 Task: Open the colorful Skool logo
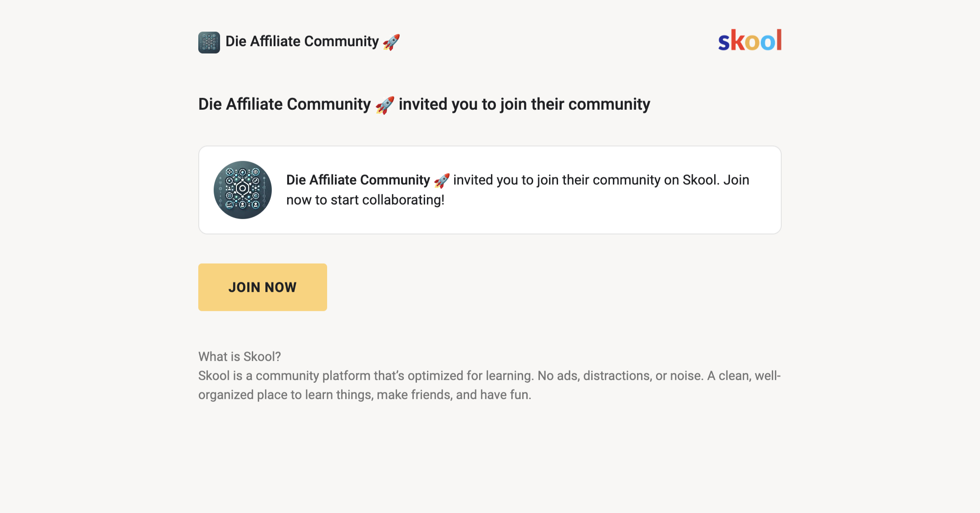tap(750, 40)
